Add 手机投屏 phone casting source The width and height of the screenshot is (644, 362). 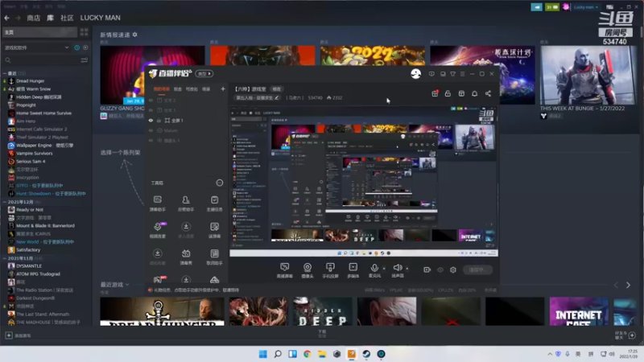point(330,270)
